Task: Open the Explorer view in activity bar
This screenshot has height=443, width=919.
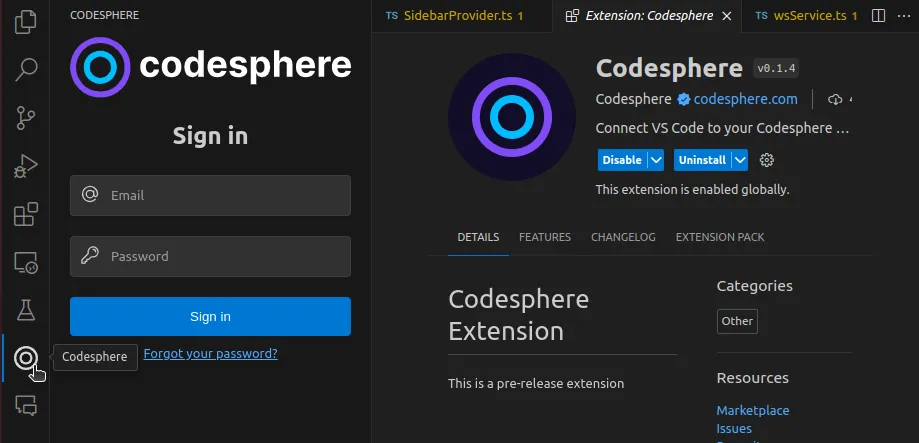Action: (x=26, y=20)
